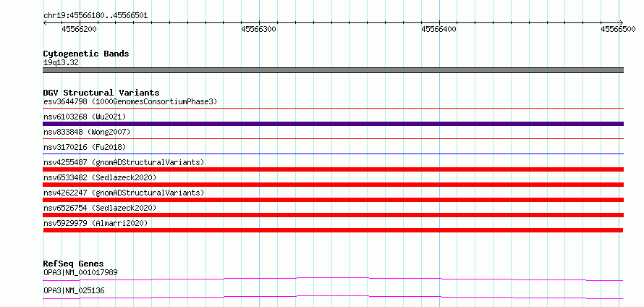Click the 19q13.32 band label

(62, 63)
